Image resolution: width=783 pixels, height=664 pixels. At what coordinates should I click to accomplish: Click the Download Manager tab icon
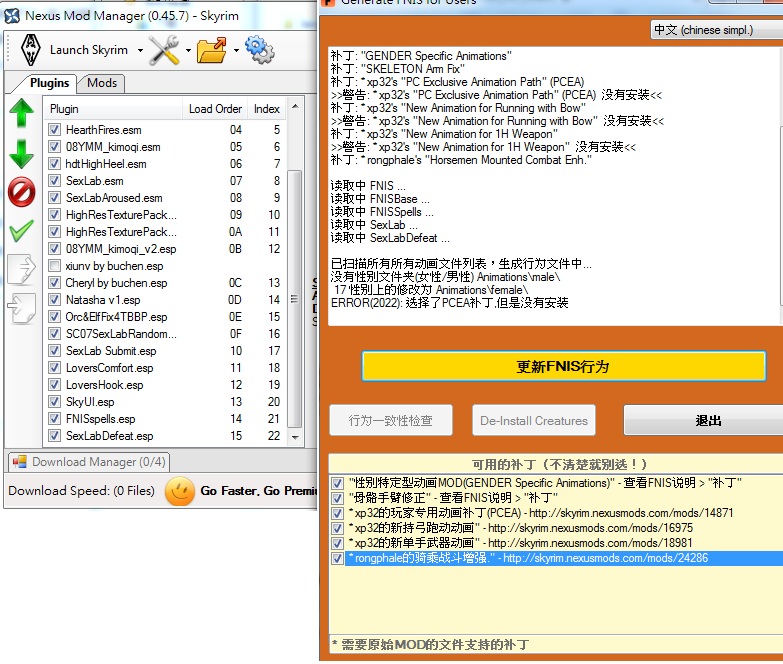[x=20, y=462]
